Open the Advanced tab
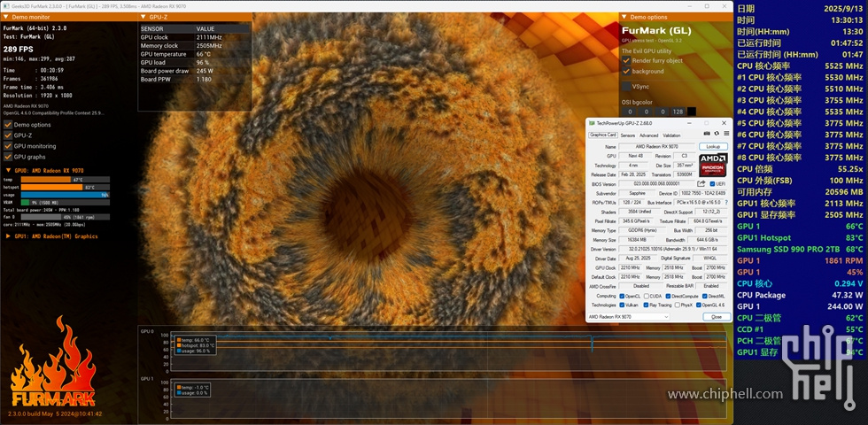Screen dimensions: 868x425 coord(648,135)
